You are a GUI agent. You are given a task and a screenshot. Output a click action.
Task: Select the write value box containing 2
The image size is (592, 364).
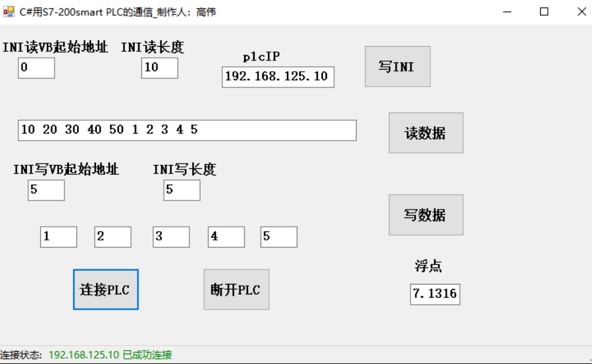112,237
